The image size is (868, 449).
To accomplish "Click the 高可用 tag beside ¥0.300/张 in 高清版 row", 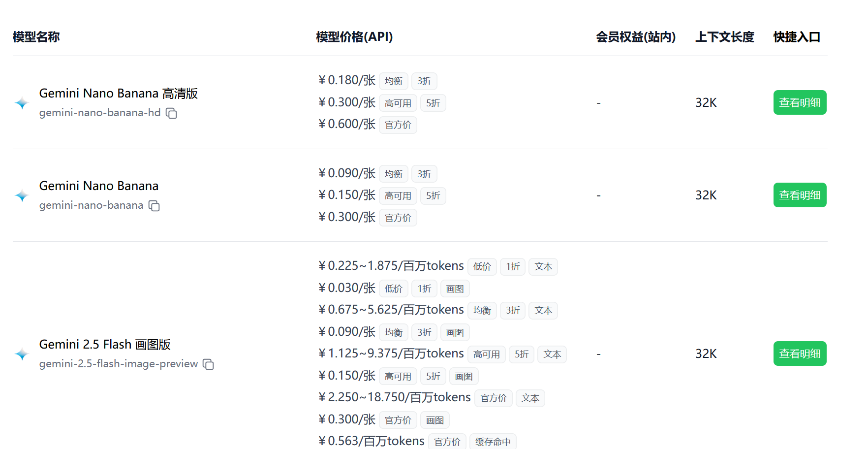I will click(398, 102).
